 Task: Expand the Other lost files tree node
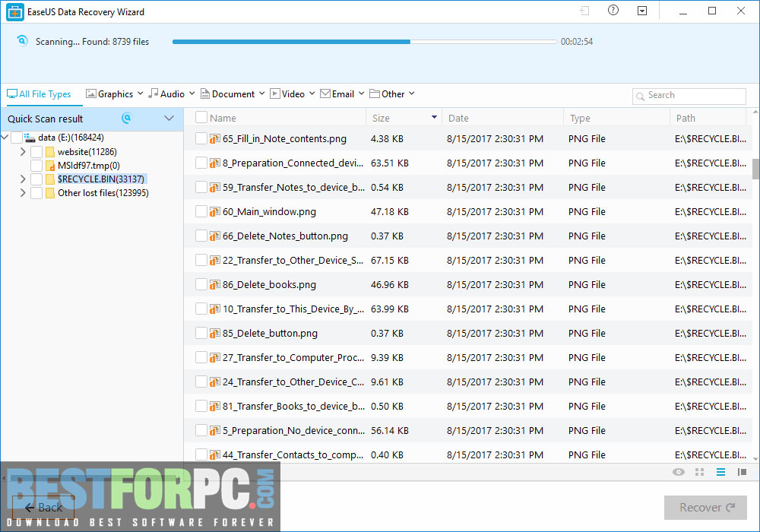23,193
